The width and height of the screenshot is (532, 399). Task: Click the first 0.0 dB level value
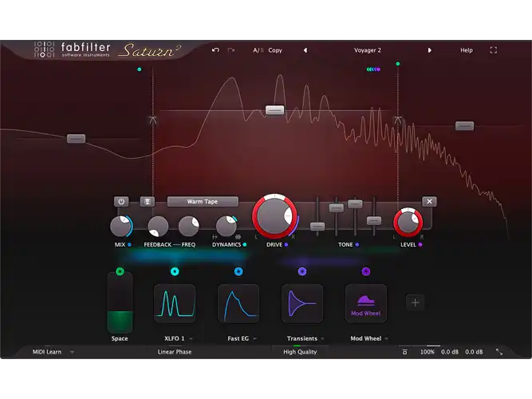click(450, 352)
